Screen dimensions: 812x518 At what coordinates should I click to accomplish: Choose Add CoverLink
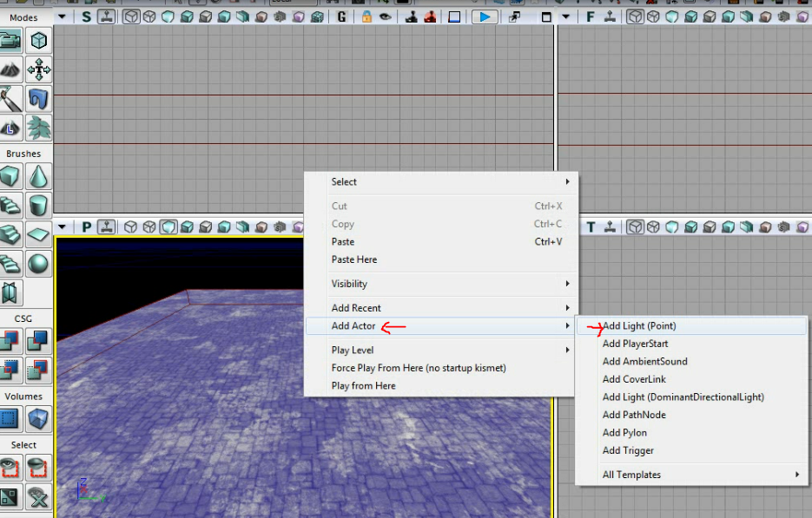coord(691,379)
